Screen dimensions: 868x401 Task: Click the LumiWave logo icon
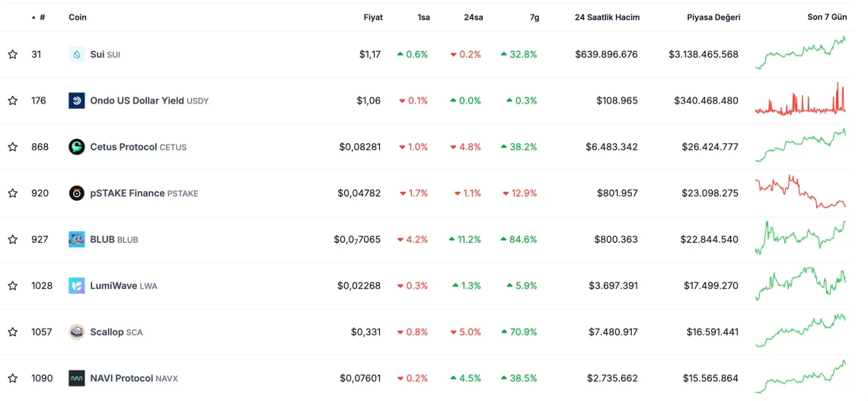[76, 286]
